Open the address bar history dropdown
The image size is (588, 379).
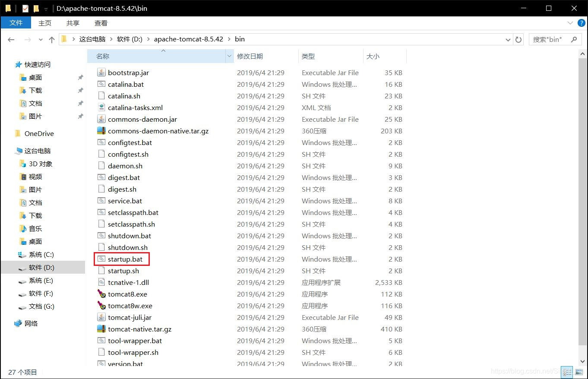tap(508, 39)
